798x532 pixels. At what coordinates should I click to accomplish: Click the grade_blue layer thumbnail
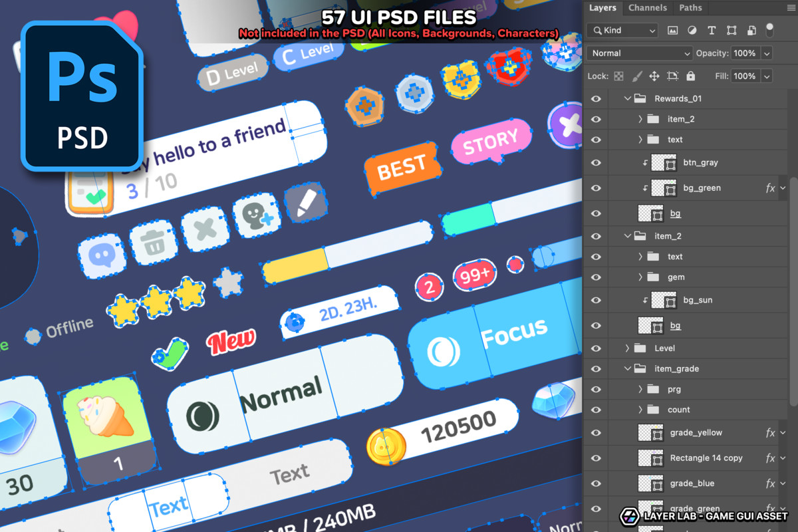click(x=650, y=483)
